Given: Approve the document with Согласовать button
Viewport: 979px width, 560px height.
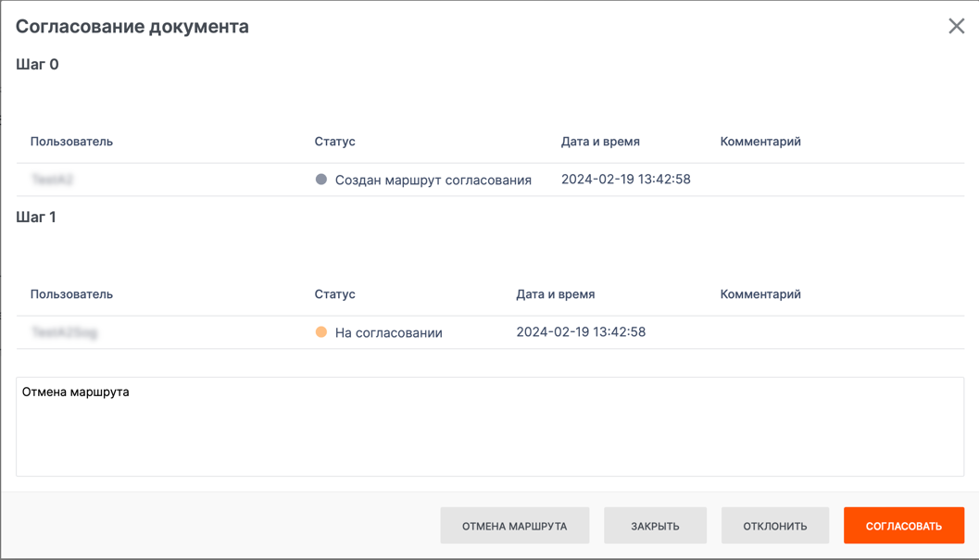Looking at the screenshot, I should click(903, 526).
